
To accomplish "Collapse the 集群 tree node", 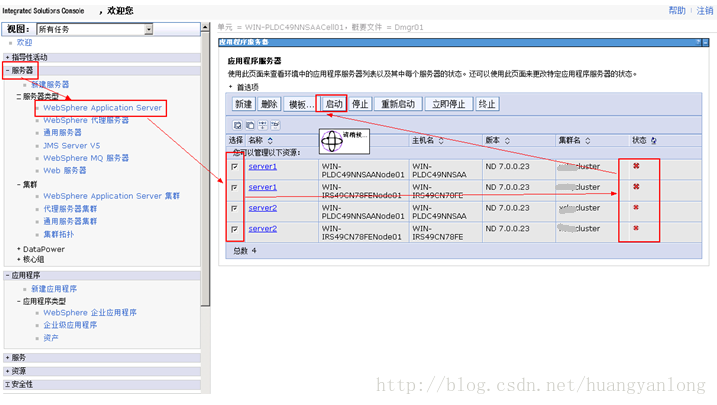I will [19, 185].
